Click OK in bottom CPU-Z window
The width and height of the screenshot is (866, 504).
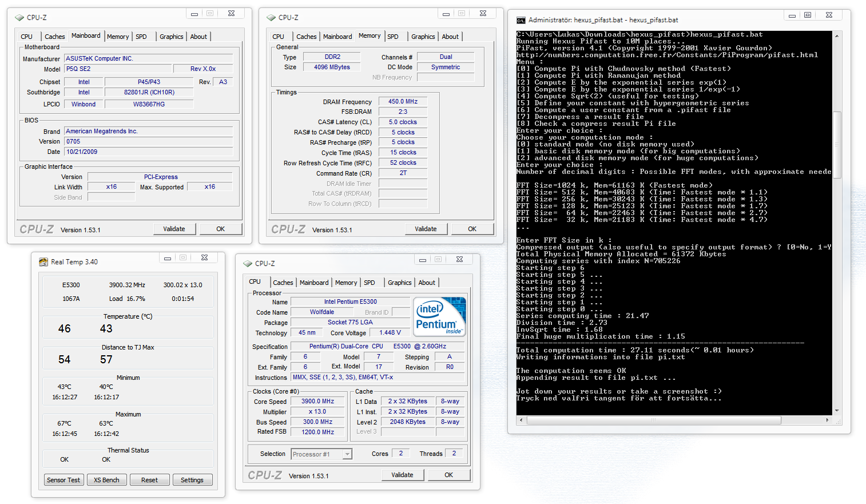click(x=449, y=475)
